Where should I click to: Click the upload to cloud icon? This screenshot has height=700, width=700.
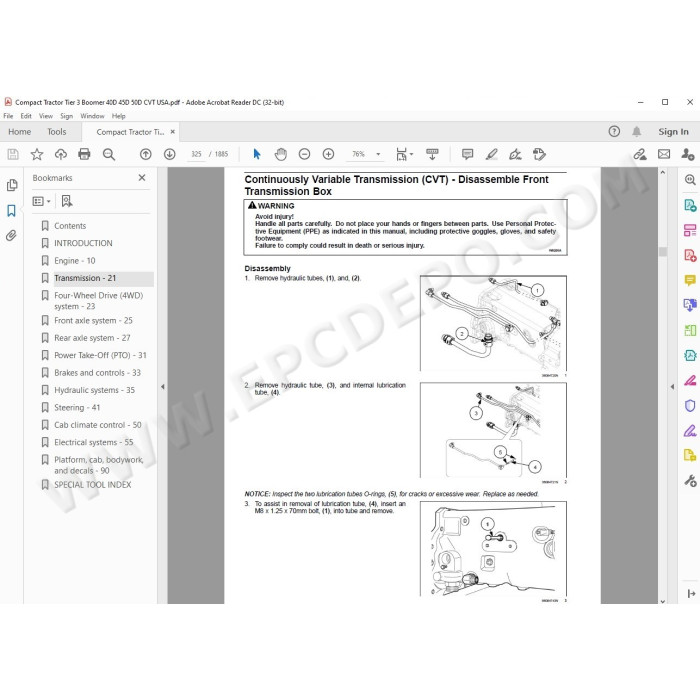click(61, 154)
